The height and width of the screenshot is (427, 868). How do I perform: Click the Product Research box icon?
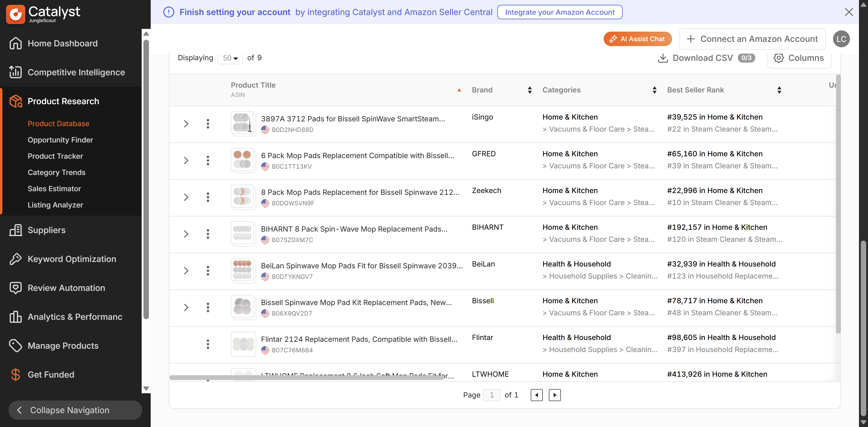click(x=15, y=101)
